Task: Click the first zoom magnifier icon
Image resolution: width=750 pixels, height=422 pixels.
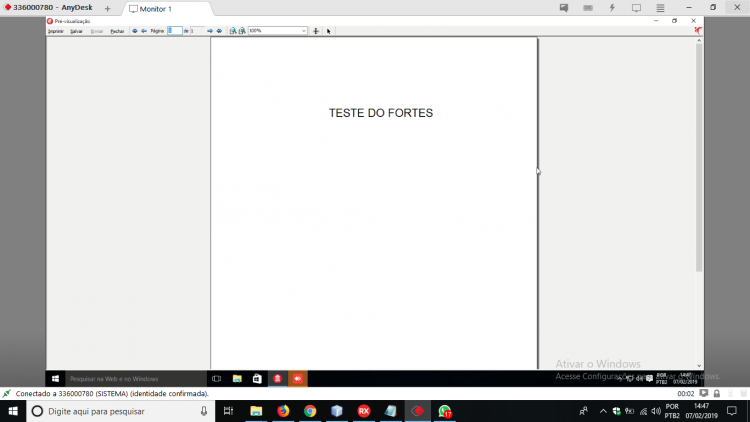Action: click(232, 31)
